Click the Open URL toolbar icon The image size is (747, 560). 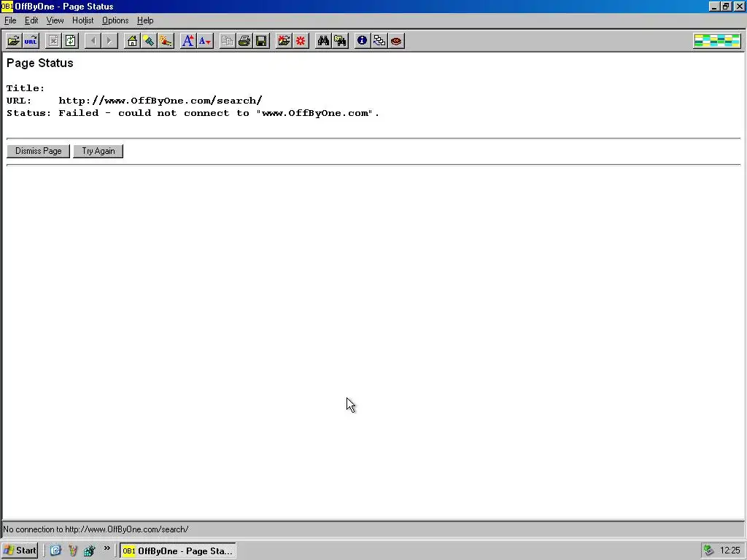click(31, 41)
